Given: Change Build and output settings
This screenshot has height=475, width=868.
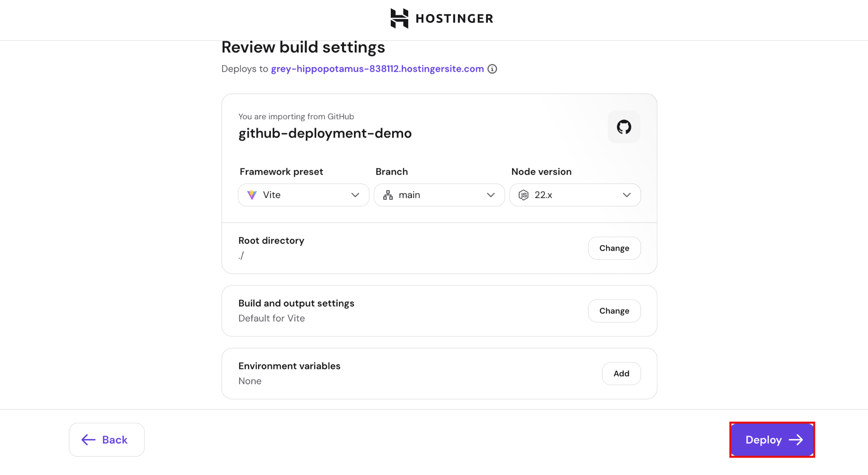Looking at the screenshot, I should tap(614, 311).
